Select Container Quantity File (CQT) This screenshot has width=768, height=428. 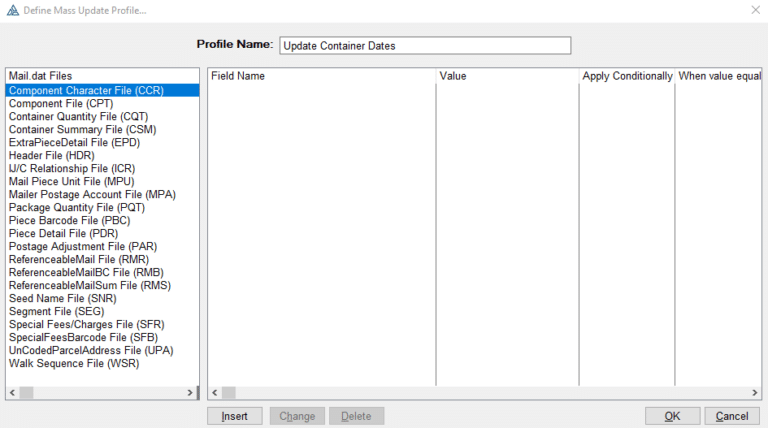80,116
